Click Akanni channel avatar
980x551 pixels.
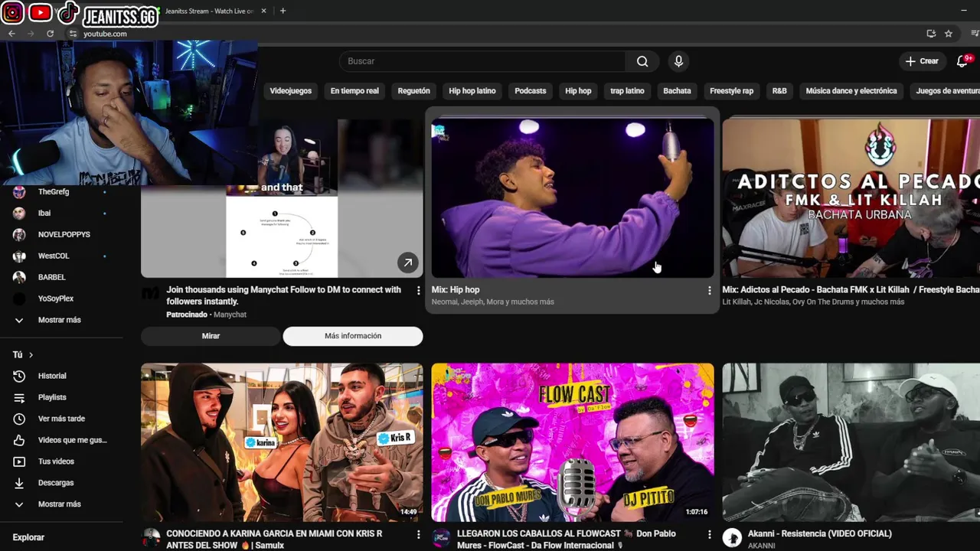(x=732, y=538)
